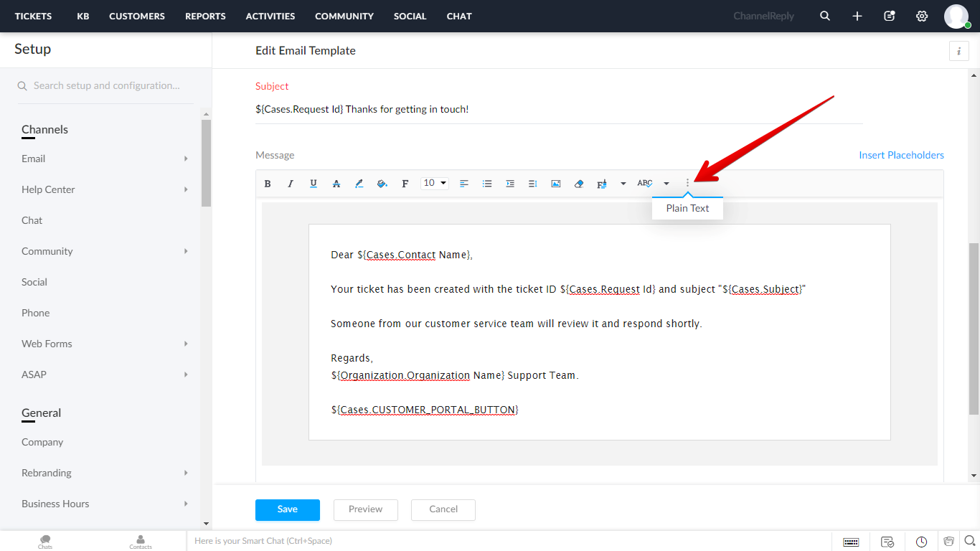980x551 pixels.
Task: Open Social setup in sidebar
Action: click(x=34, y=282)
